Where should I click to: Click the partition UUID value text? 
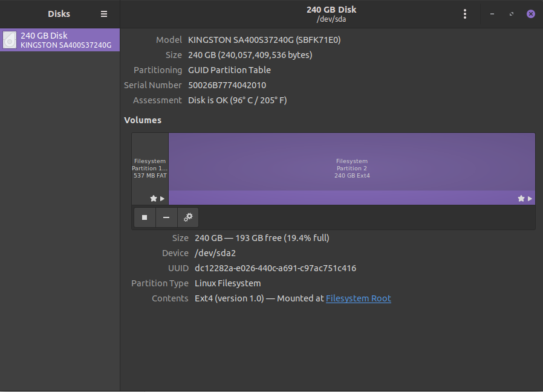tap(275, 268)
